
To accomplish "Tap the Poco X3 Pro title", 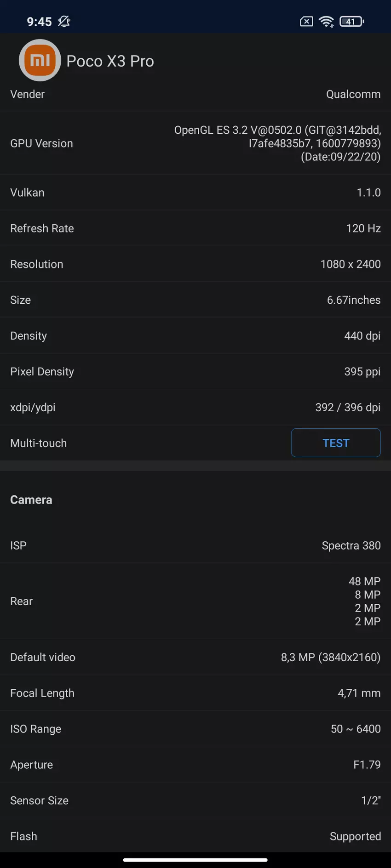I will pos(110,61).
